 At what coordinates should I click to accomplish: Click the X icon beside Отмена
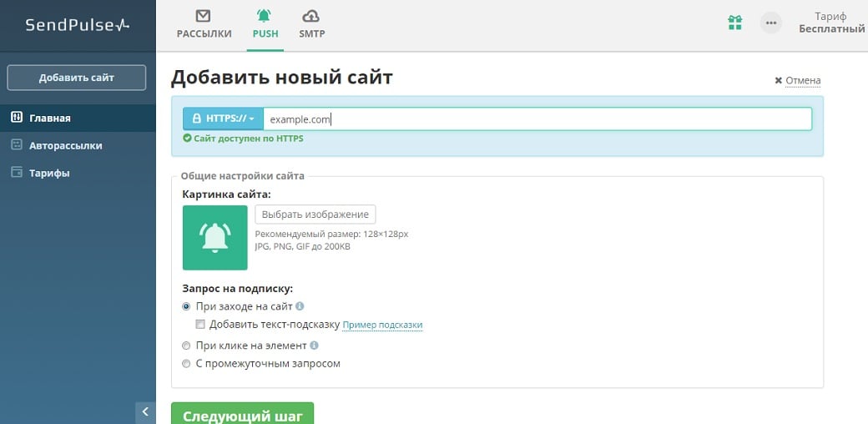point(779,81)
